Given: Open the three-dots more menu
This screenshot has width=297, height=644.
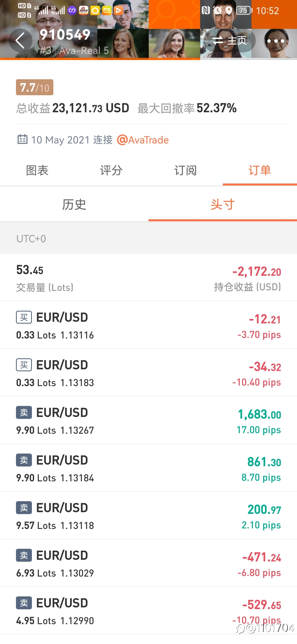Looking at the screenshot, I should (276, 41).
